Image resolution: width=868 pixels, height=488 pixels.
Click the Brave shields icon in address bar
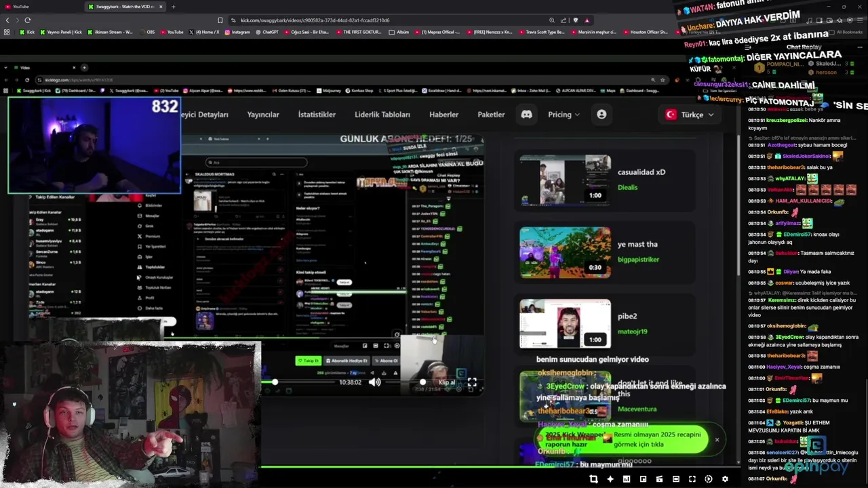[576, 20]
